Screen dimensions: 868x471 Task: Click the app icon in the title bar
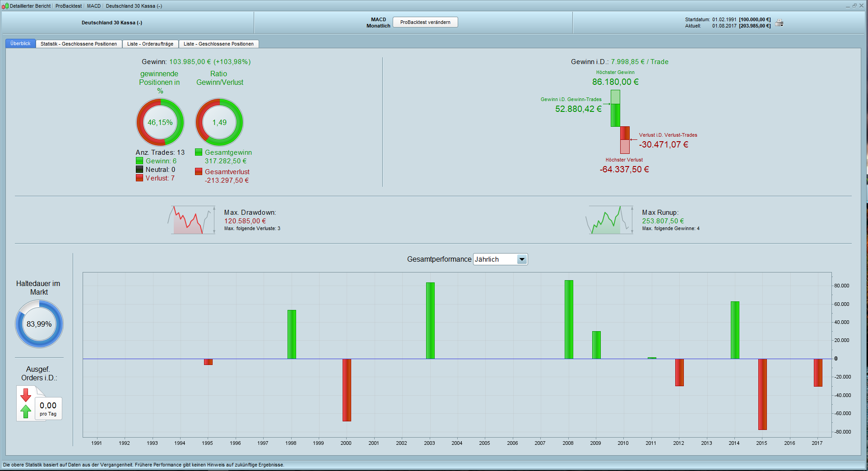tap(5, 6)
